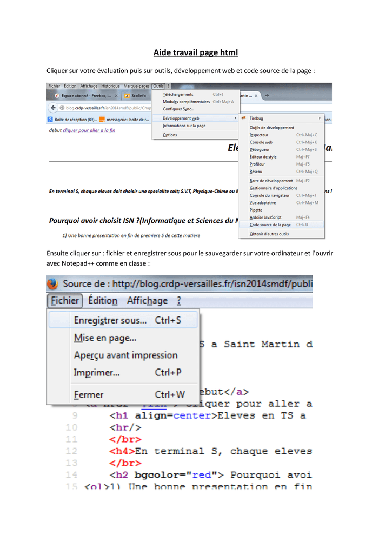392x554 pixels.
Task: Open the Outils menu
Action: pyautogui.click(x=158, y=86)
